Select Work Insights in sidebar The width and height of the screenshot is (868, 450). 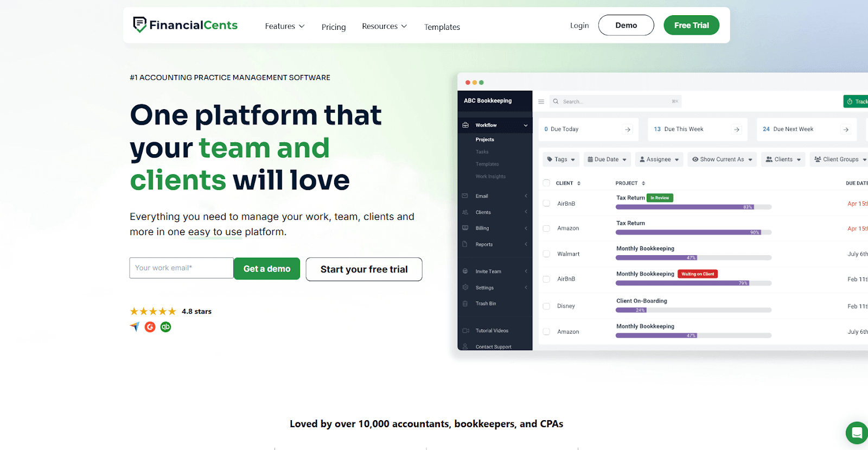490,176
